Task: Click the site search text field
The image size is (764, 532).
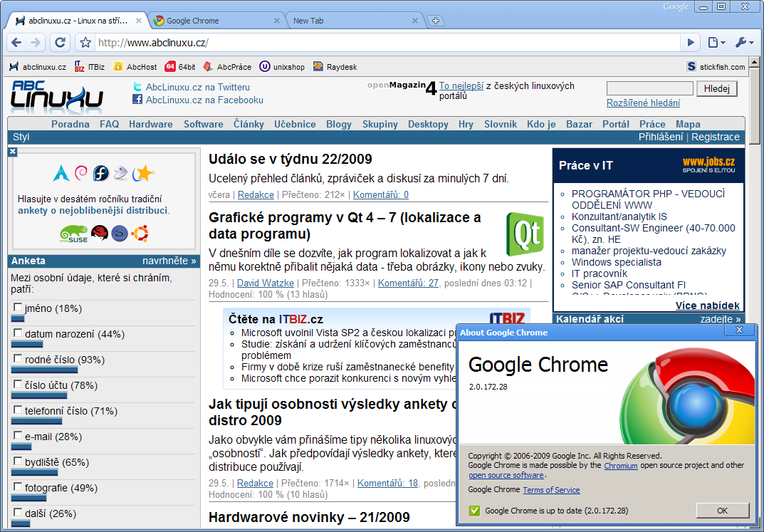Action: coord(649,89)
